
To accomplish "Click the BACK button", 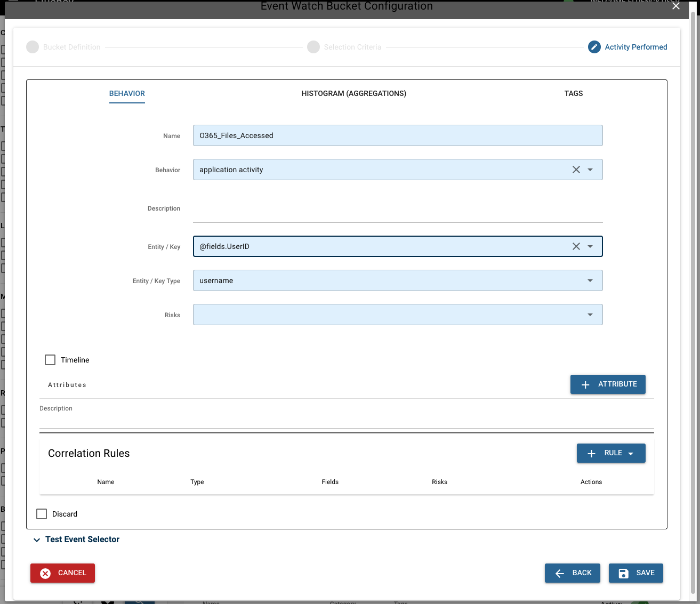I will tap(573, 573).
